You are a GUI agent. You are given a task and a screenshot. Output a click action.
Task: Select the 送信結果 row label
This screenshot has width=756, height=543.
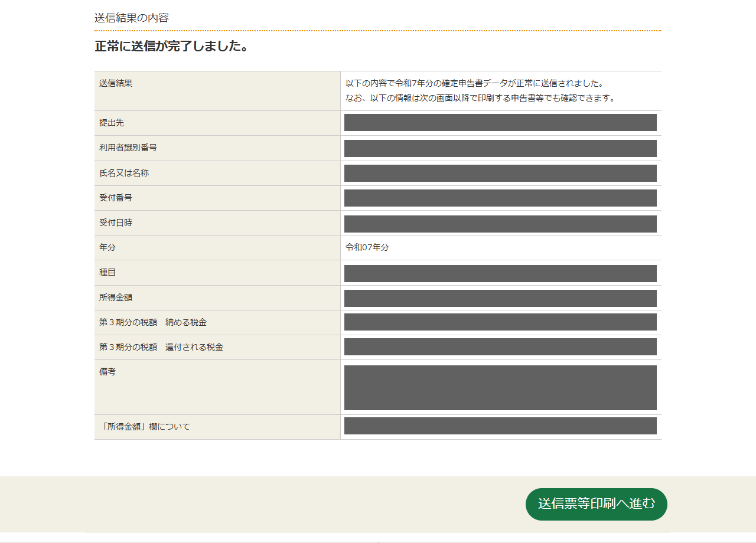pyautogui.click(x=116, y=83)
